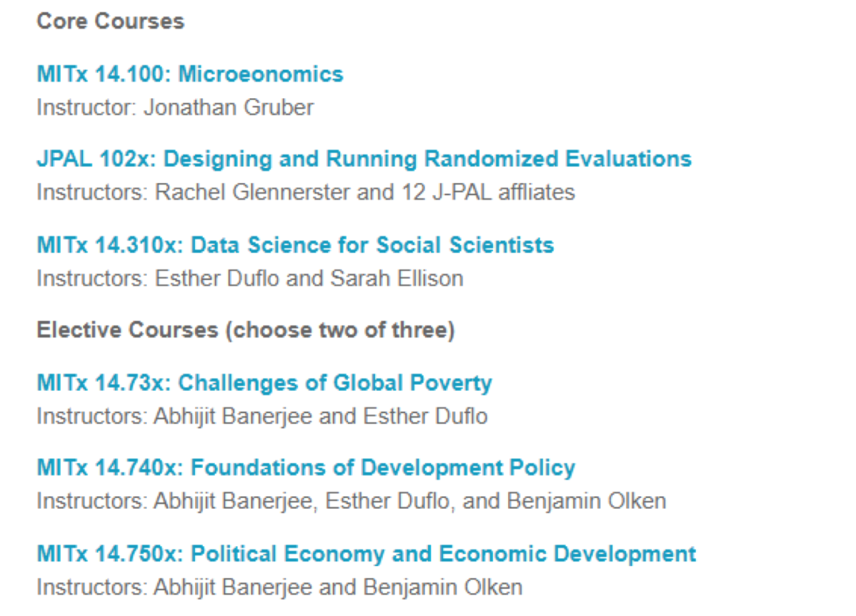Open JPAL 102x Designing and Running Randomized Evaluations
This screenshot has height=616, width=856.
(364, 159)
